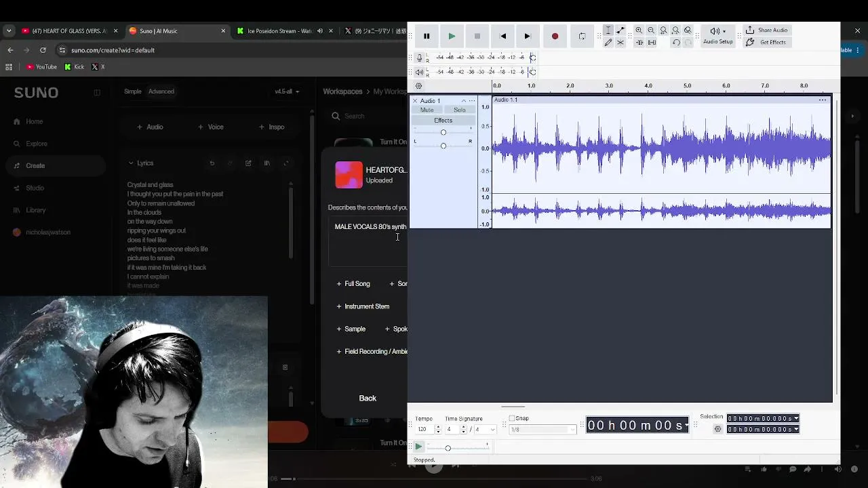This screenshot has height=488, width=868.
Task: Fit selection to width zoom
Action: pyautogui.click(x=663, y=30)
